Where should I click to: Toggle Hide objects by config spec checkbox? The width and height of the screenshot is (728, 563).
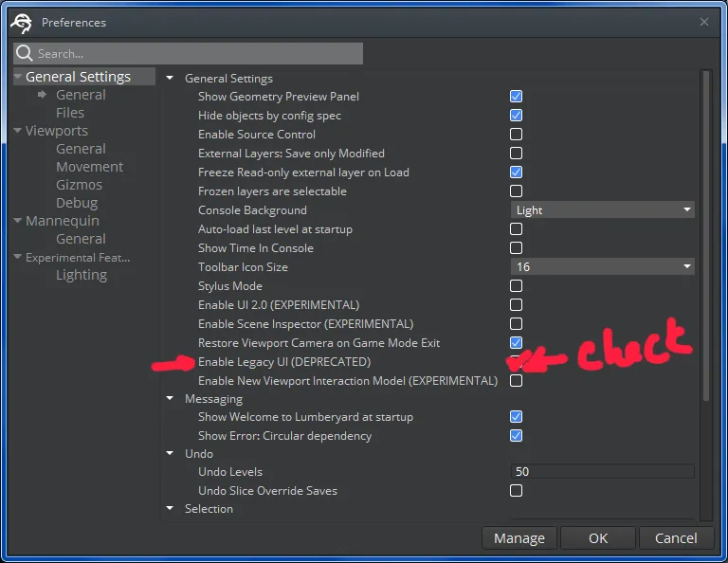point(516,115)
